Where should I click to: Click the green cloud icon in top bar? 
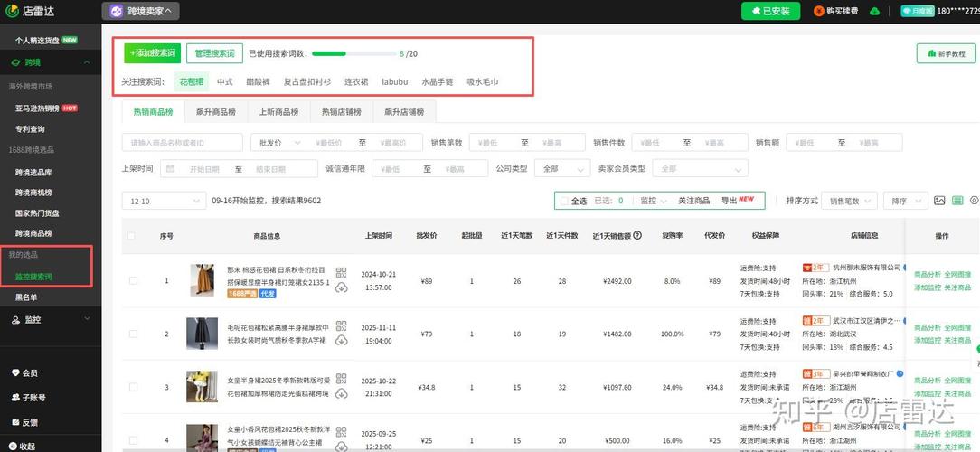874,11
